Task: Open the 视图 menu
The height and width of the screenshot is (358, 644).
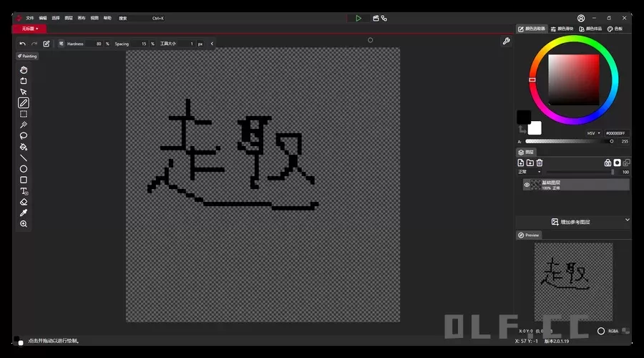Action: (x=94, y=18)
